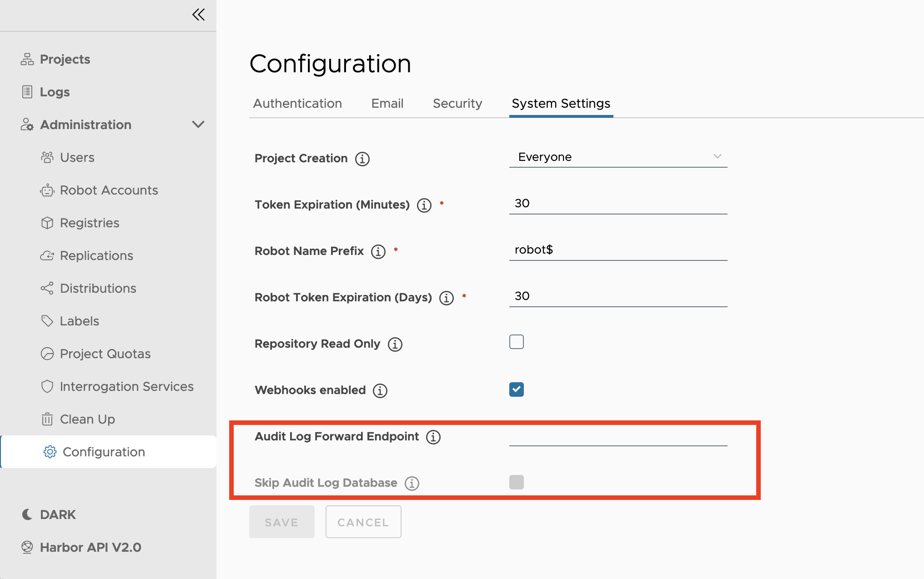Switch to DARK theme
Image resolution: width=924 pixels, height=579 pixels.
(x=58, y=514)
